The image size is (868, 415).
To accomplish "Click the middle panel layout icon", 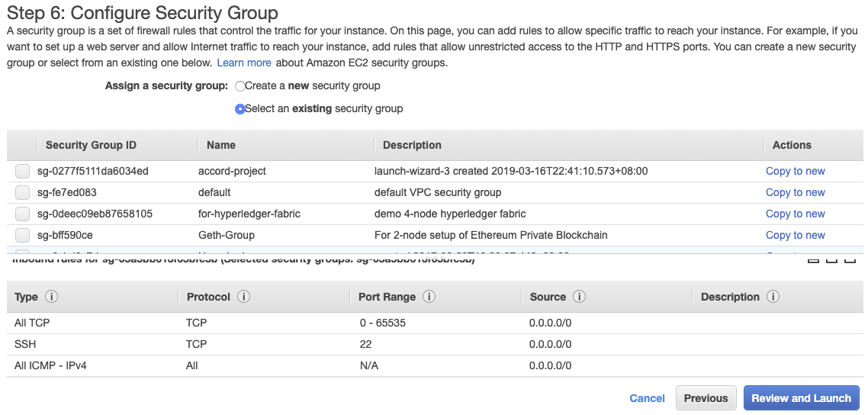I will [x=831, y=259].
